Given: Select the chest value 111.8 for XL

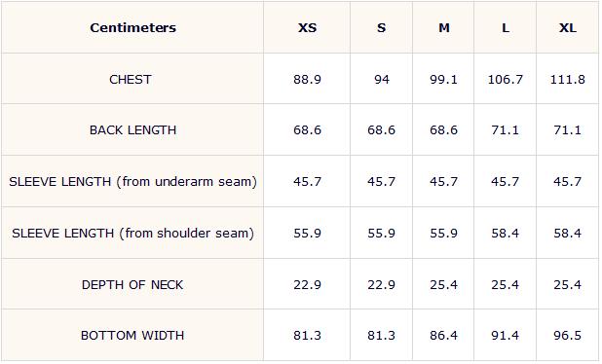Looking at the screenshot, I should [x=568, y=80].
